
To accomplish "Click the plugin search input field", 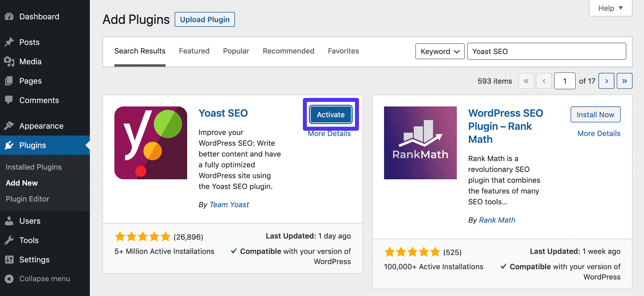I will pos(546,51).
